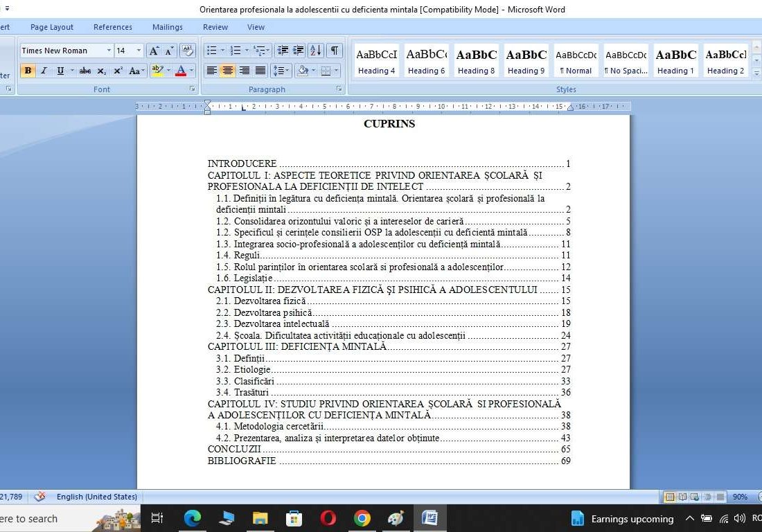Image resolution: width=762 pixels, height=532 pixels.
Task: Select English (United States) language in status bar
Action: pyautogui.click(x=97, y=497)
